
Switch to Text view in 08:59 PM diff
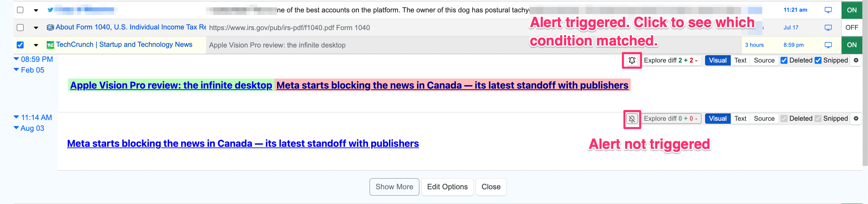[x=740, y=61]
